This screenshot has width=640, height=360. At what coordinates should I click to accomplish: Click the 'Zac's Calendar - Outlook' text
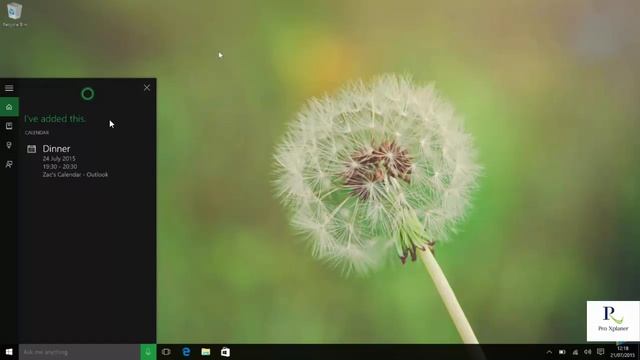76,175
